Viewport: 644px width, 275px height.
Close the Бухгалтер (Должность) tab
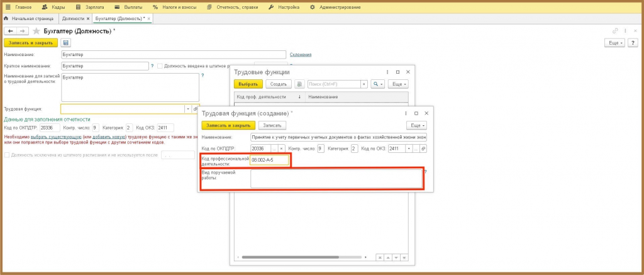(x=148, y=19)
